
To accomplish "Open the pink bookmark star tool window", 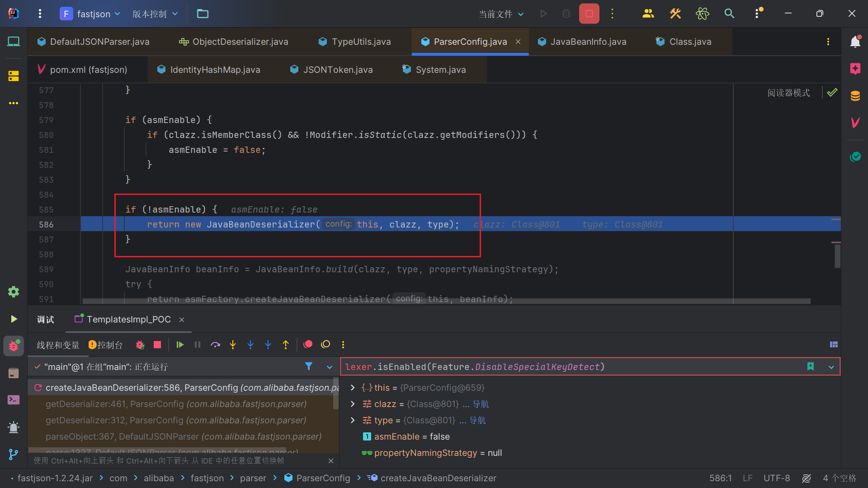I will tap(855, 69).
